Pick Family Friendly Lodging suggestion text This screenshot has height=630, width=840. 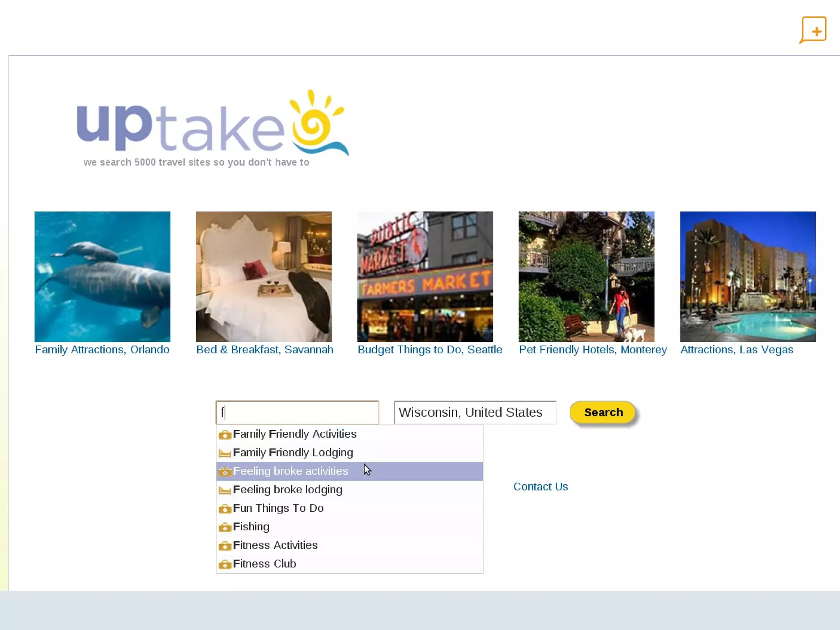[x=293, y=452]
